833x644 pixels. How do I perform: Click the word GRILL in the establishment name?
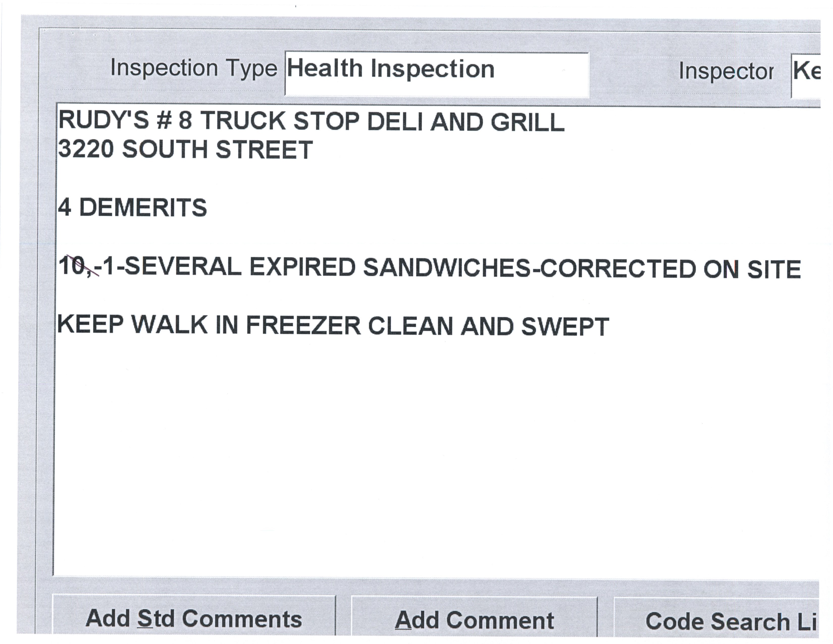coord(527,122)
